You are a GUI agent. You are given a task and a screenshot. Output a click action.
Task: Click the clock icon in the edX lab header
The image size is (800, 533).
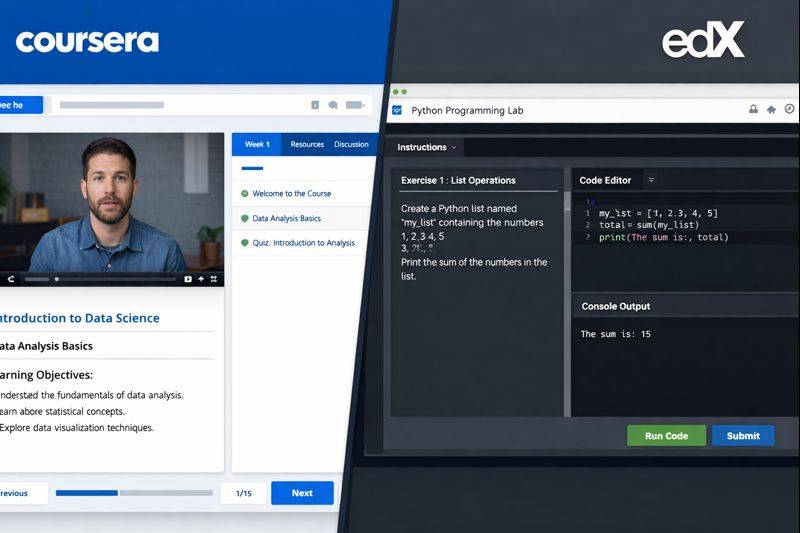click(x=789, y=110)
